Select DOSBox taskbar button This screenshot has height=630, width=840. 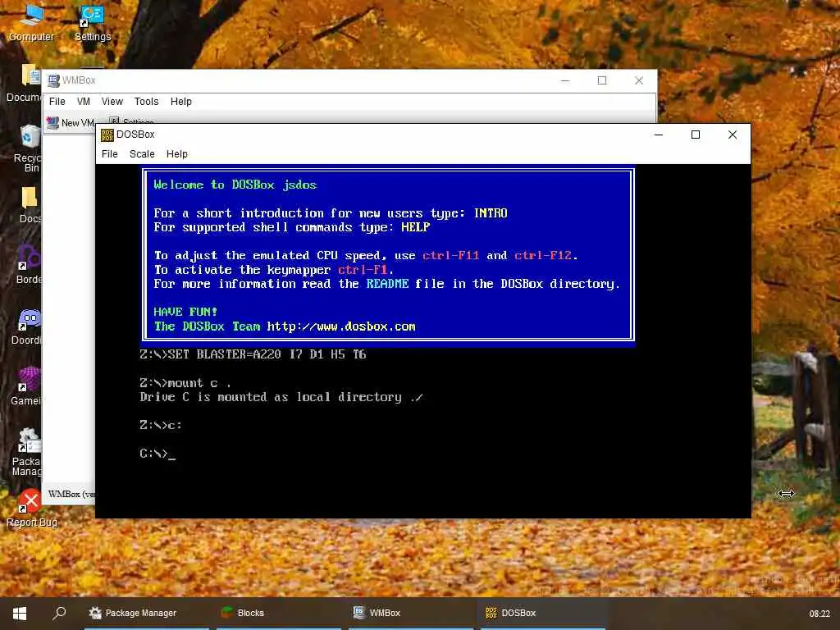[543, 614]
